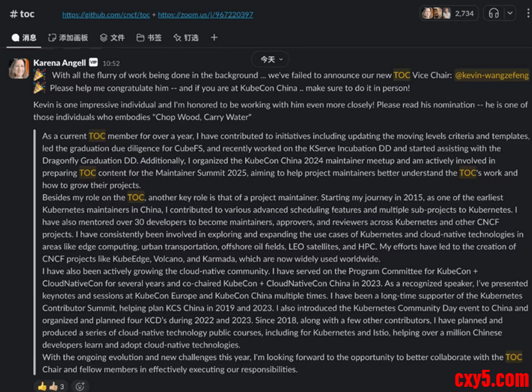This screenshot has width=532, height=392.
Task: Open the zoom.us meeting link
Action: pos(205,15)
